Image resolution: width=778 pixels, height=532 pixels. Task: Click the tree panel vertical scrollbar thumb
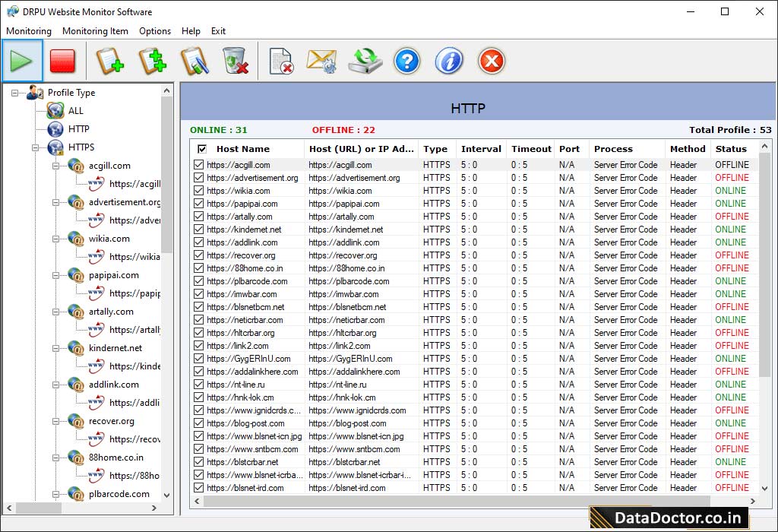pyautogui.click(x=166, y=176)
